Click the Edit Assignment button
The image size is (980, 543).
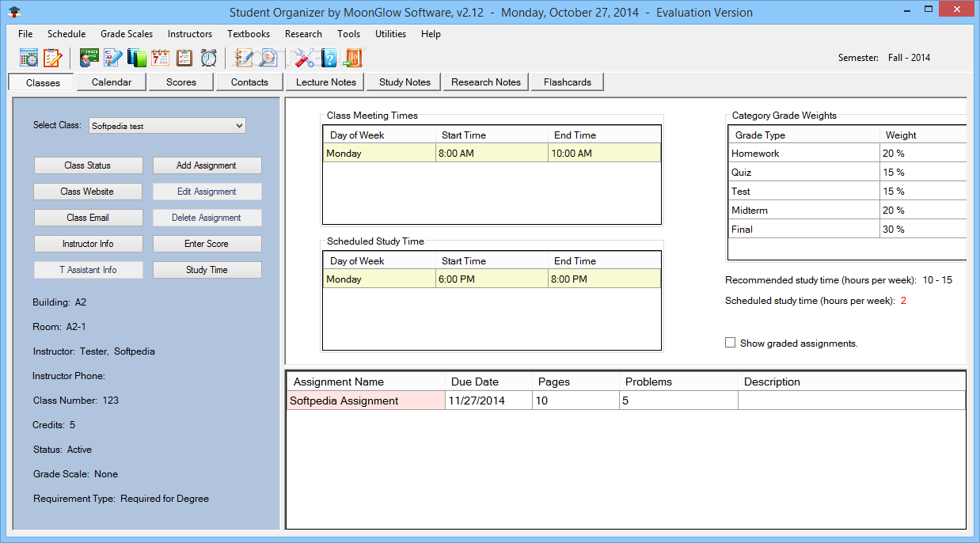pos(207,192)
